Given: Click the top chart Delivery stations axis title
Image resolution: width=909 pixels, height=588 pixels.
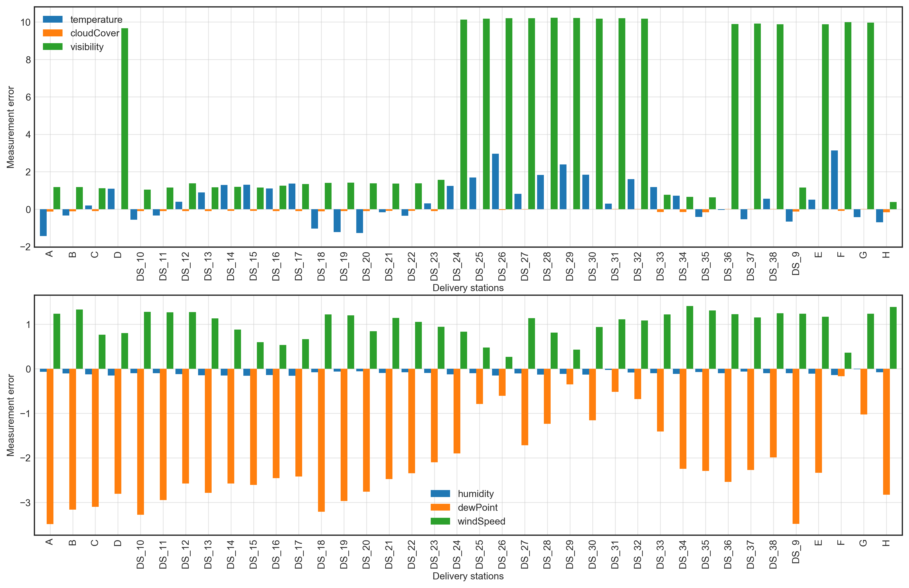Looking at the screenshot, I should click(x=468, y=288).
